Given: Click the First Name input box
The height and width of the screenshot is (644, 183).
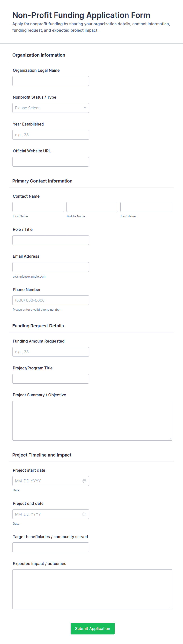Looking at the screenshot, I should (38, 207).
